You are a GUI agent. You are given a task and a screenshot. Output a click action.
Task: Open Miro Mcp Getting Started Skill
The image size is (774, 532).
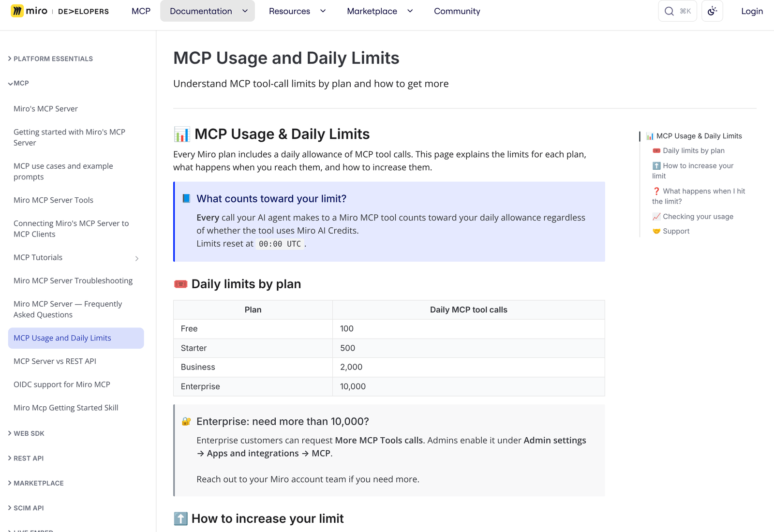(66, 408)
